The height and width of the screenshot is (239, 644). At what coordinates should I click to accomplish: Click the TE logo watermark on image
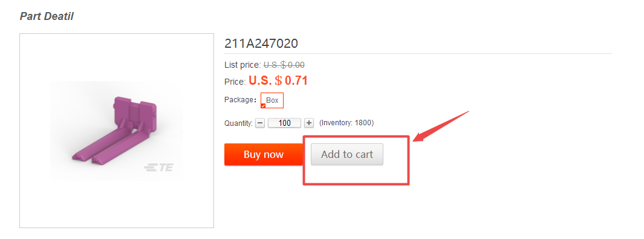(158, 168)
